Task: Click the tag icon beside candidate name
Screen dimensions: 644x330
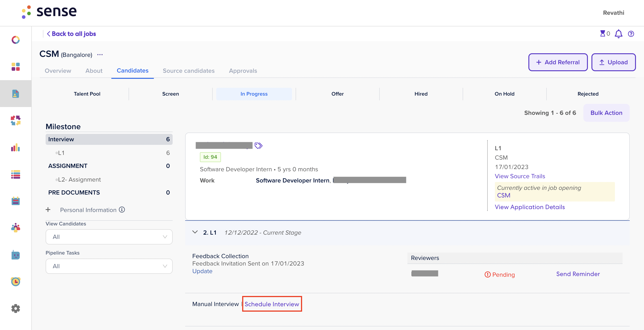Action: (258, 146)
